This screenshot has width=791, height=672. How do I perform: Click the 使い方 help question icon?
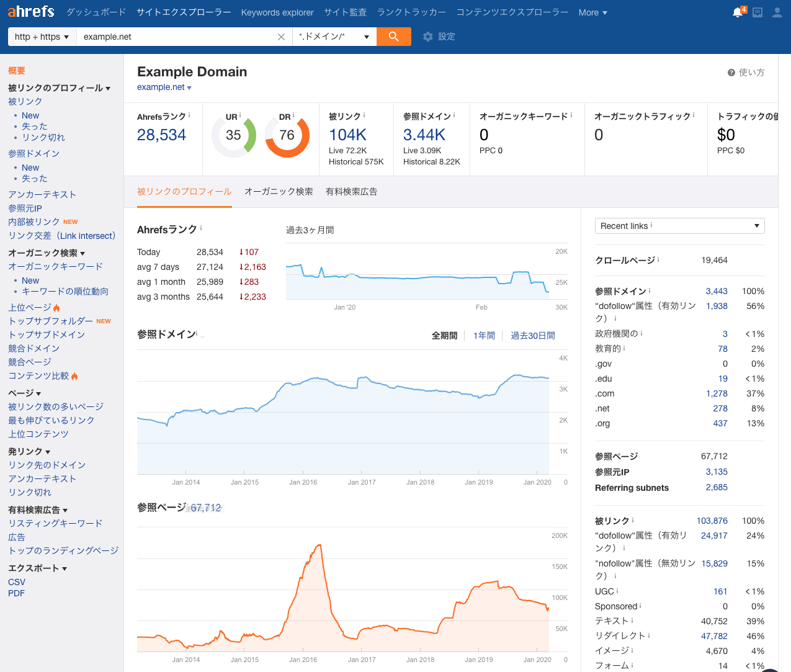[x=731, y=73]
